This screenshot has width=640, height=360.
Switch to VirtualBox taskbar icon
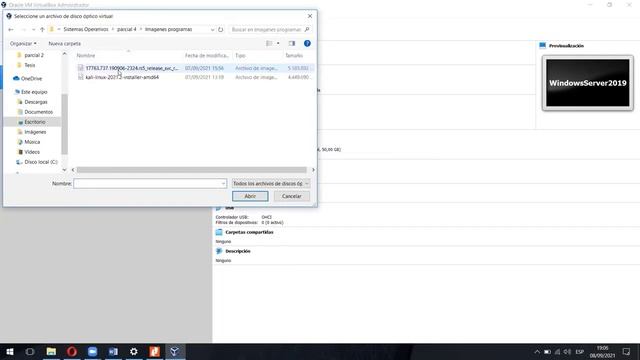pos(175,351)
